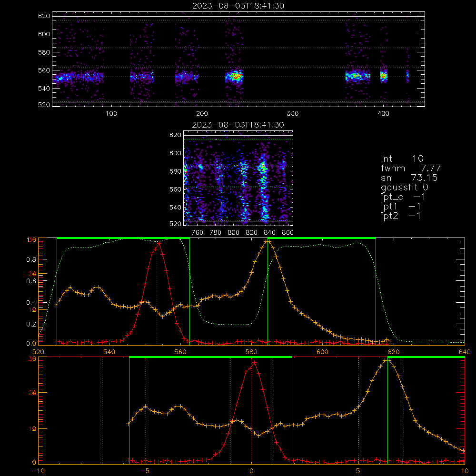Select the 'ipt_c -1' readout line

(x=403, y=197)
